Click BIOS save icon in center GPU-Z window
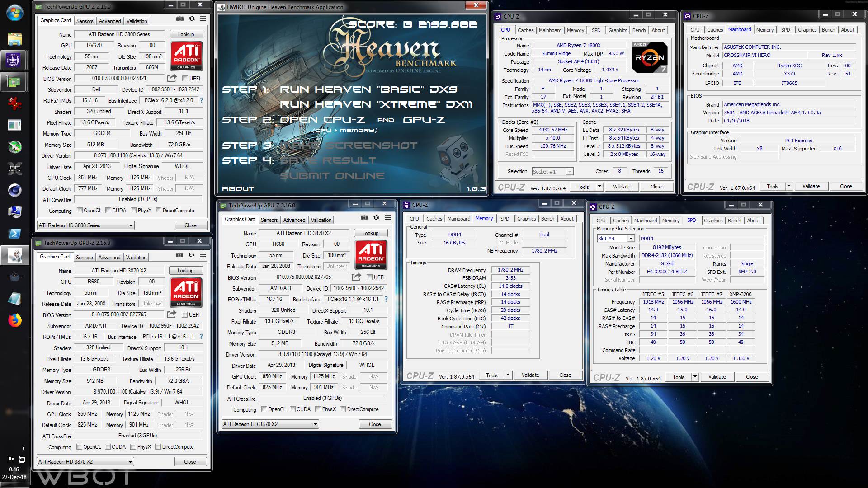Image resolution: width=868 pixels, height=488 pixels. click(356, 277)
